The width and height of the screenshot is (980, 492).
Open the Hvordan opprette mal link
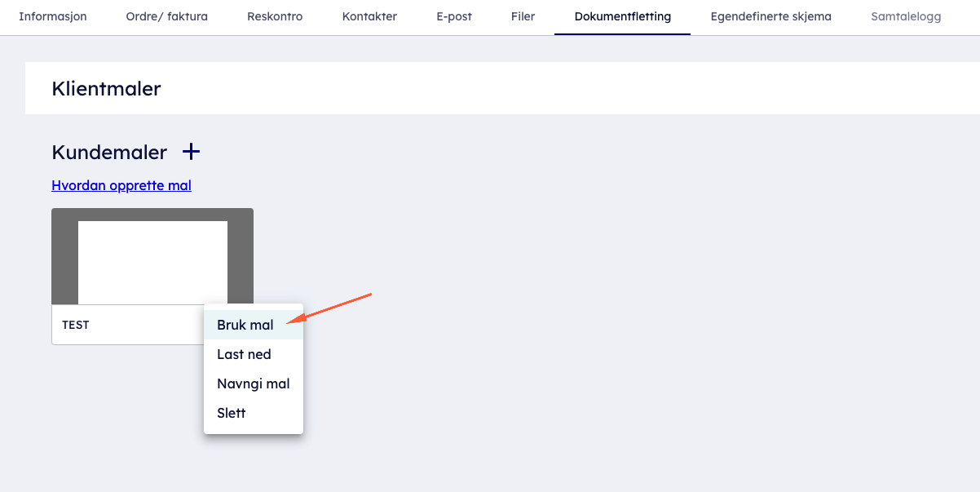(x=121, y=185)
